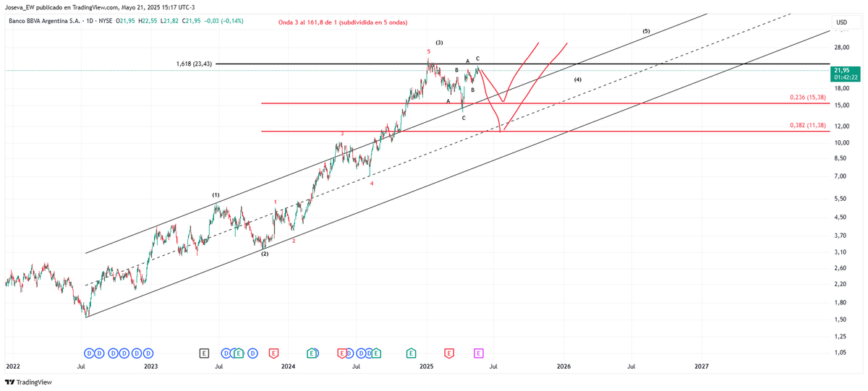868x391 pixels.
Task: Click the 1,05 price axis label
Action: pyautogui.click(x=840, y=353)
